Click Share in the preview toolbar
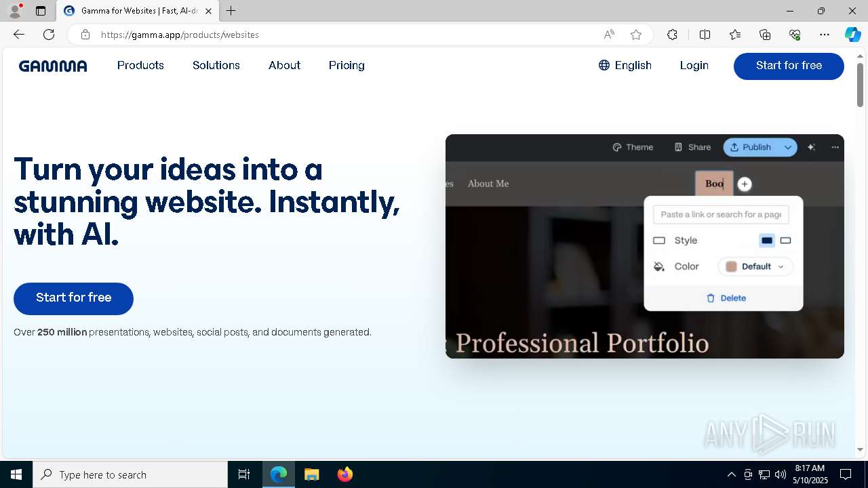The image size is (868, 488). coord(692,147)
